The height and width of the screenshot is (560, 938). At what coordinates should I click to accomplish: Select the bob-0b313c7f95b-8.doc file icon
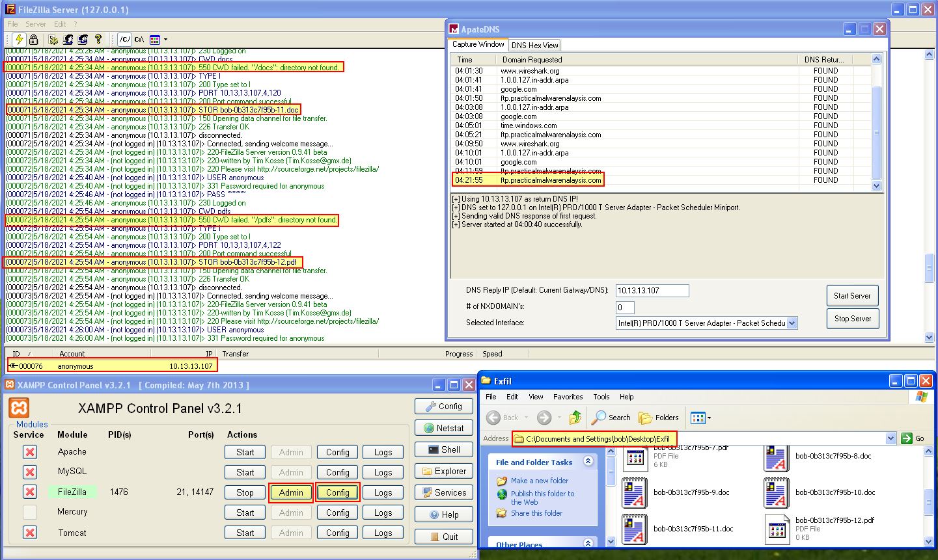(x=777, y=457)
